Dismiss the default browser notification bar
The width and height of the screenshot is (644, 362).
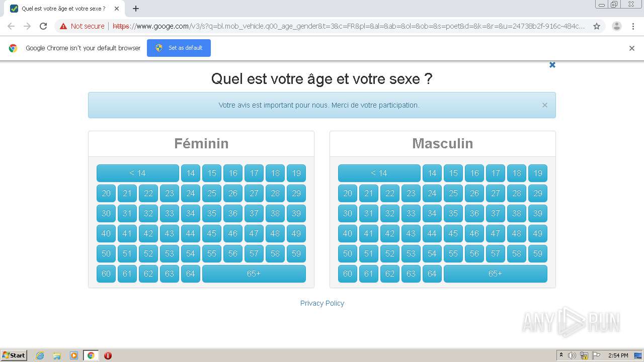point(632,48)
